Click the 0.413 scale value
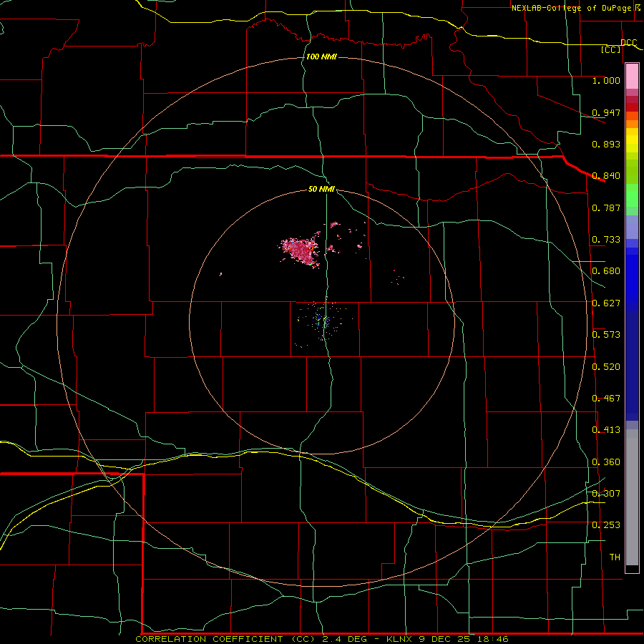The image size is (644, 644). (x=606, y=430)
